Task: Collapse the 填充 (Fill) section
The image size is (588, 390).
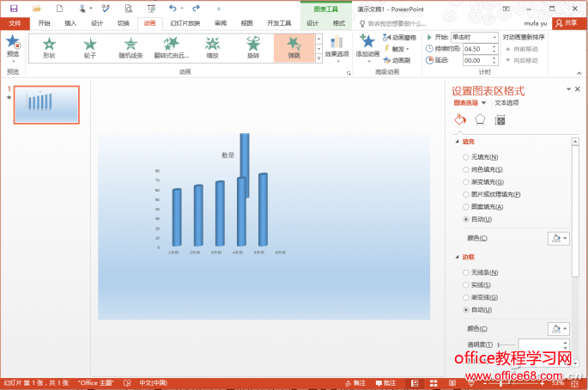Action: click(x=457, y=141)
